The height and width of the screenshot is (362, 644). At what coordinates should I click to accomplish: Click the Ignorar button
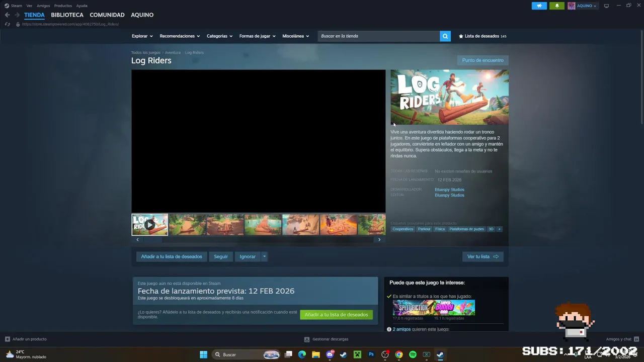[x=248, y=256]
